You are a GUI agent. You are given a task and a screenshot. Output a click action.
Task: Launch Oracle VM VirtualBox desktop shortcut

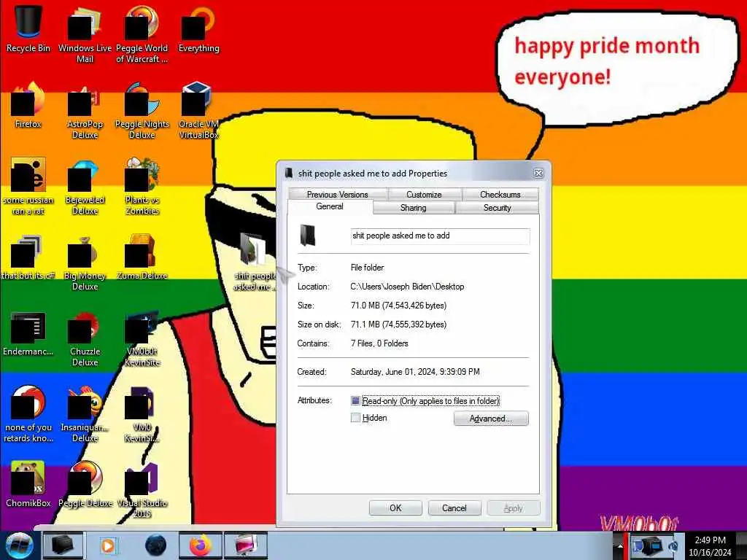(x=198, y=109)
